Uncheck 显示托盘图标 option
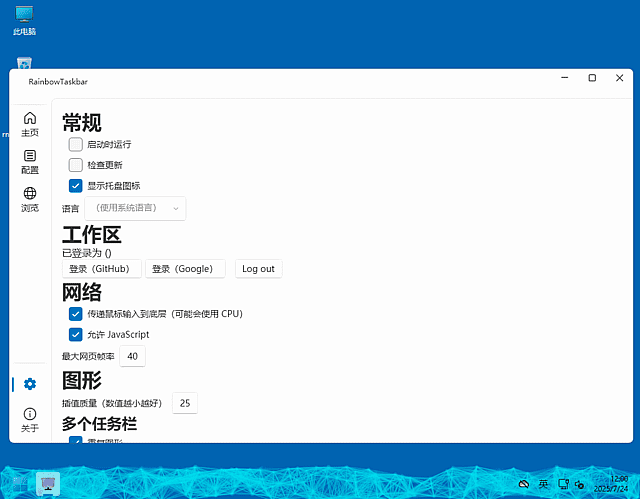Image resolution: width=640 pixels, height=499 pixels. click(x=76, y=185)
